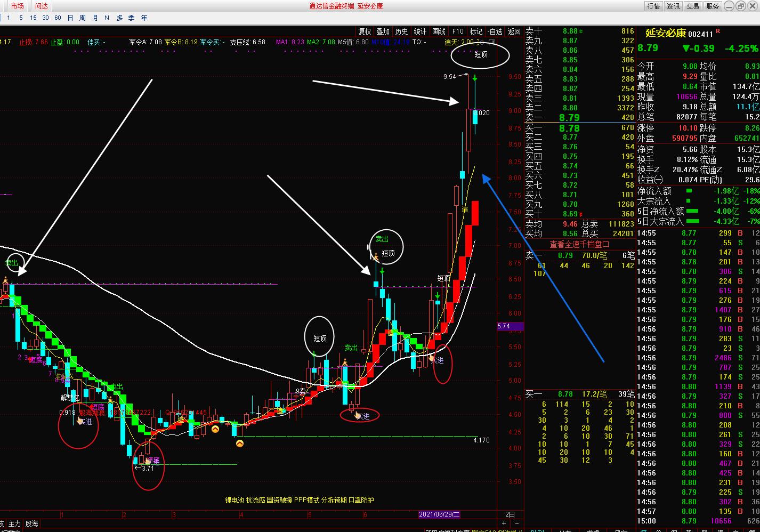The width and height of the screenshot is (760, 532).
Task: Open the 问达 tab
Action: 41,6
